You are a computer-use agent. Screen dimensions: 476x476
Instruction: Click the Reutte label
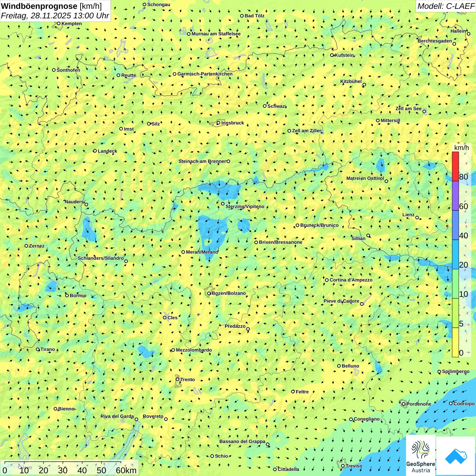pyautogui.click(x=129, y=75)
